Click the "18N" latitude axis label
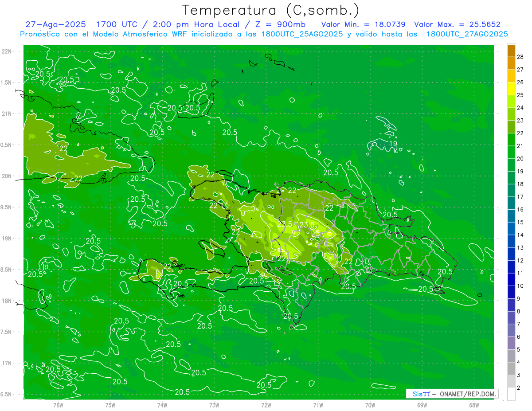 [x=7, y=301]
